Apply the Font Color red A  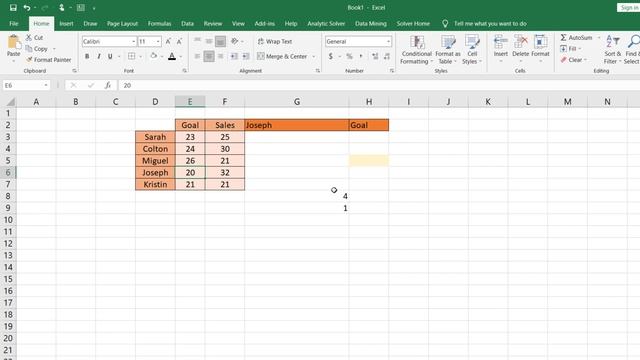point(172,56)
